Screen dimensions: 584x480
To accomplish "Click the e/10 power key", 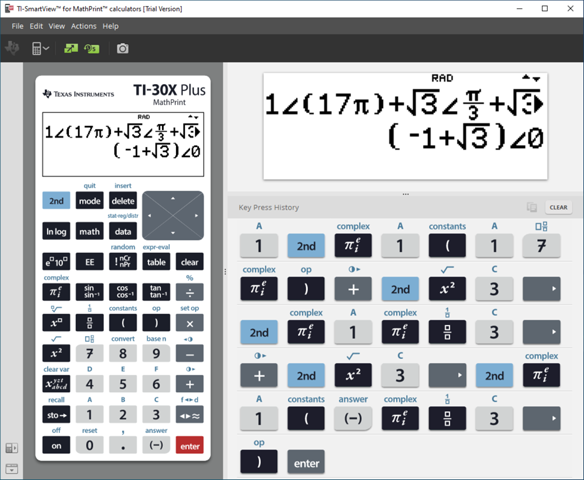I will (56, 262).
